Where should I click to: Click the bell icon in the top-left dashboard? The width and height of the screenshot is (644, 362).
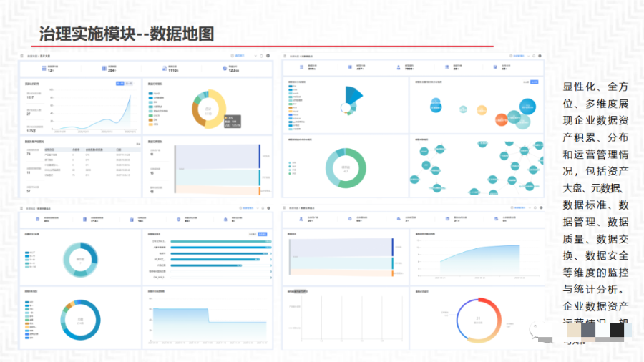(x=261, y=56)
